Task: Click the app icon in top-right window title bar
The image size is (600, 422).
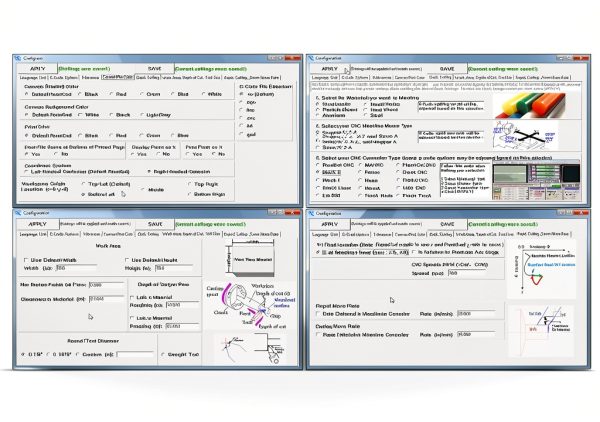Action: click(x=311, y=58)
